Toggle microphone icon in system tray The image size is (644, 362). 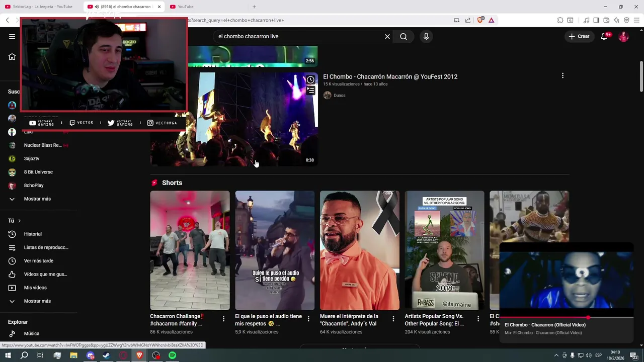(572, 355)
